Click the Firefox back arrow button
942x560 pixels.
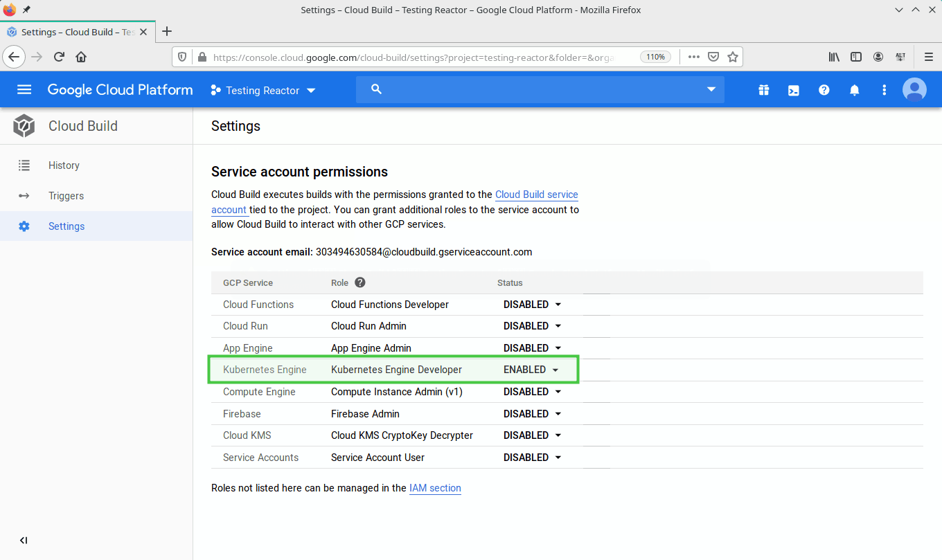pos(15,57)
